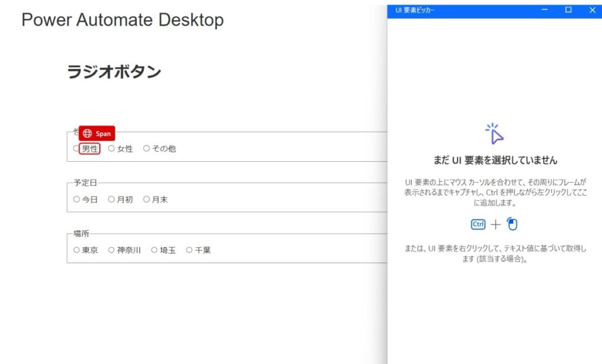Pick the 神奈川 radio button
This screenshot has width=602, height=364.
(111, 249)
